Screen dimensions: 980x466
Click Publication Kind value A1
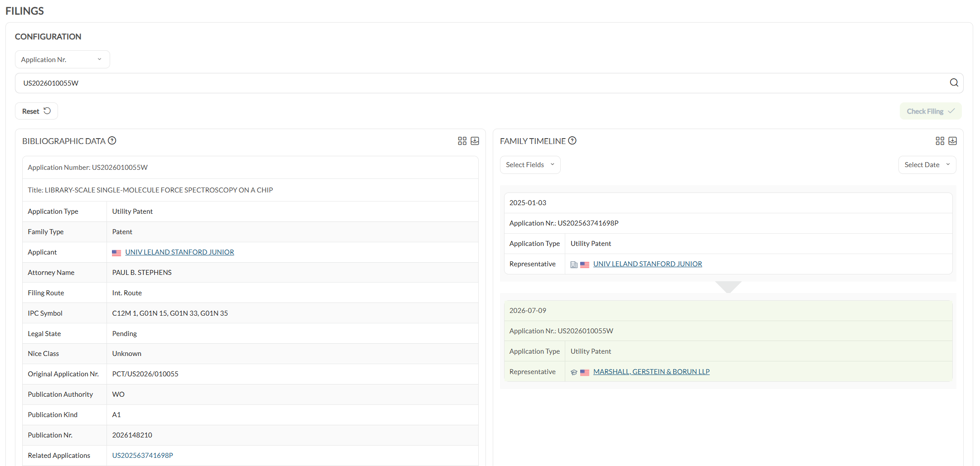pyautogui.click(x=116, y=415)
